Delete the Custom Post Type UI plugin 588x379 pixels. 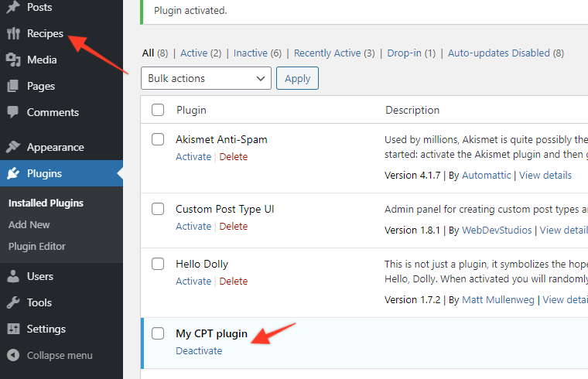click(x=234, y=226)
